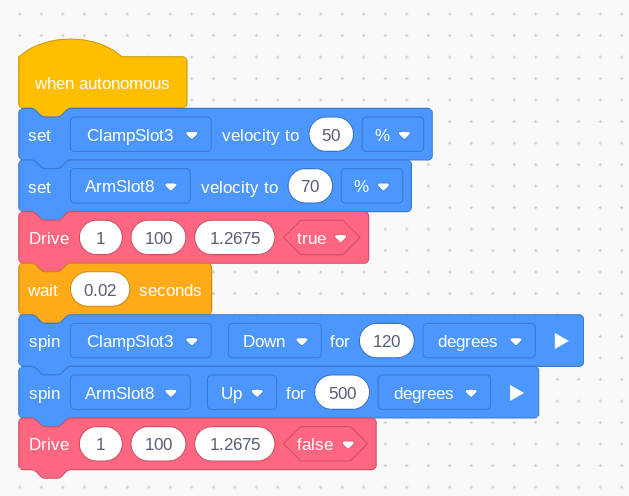Open ClampSlot3 dropdown in set velocity block

pyautogui.click(x=141, y=135)
